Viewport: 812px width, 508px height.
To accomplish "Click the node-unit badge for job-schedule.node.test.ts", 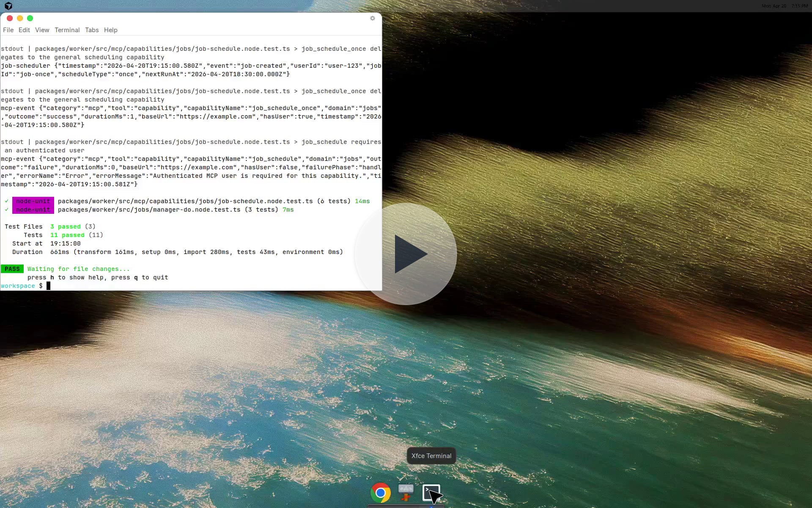I will [33, 201].
